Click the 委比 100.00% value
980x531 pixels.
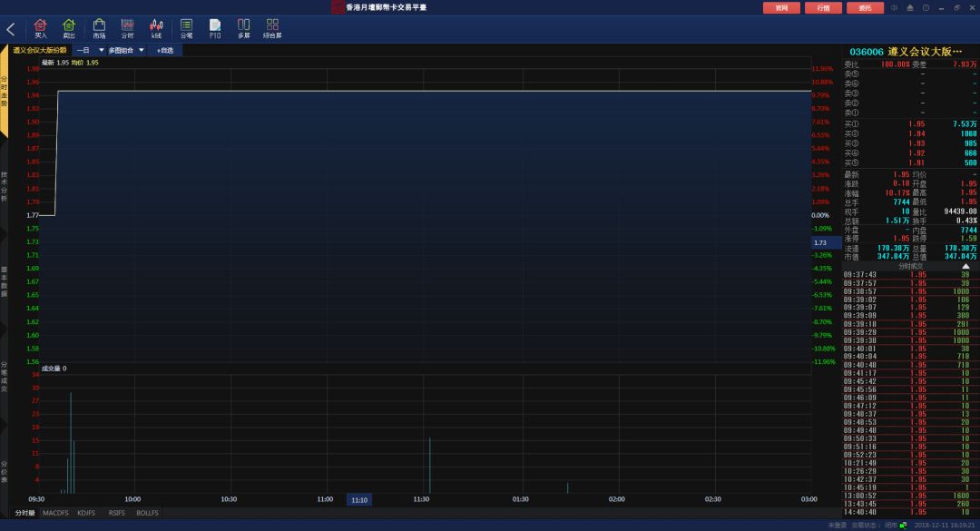tap(895, 64)
